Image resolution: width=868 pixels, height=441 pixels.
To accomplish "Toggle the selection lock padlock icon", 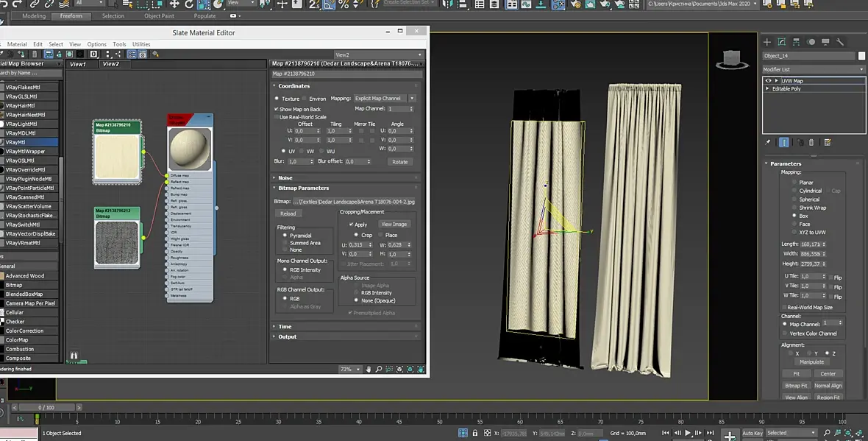I will (476, 433).
